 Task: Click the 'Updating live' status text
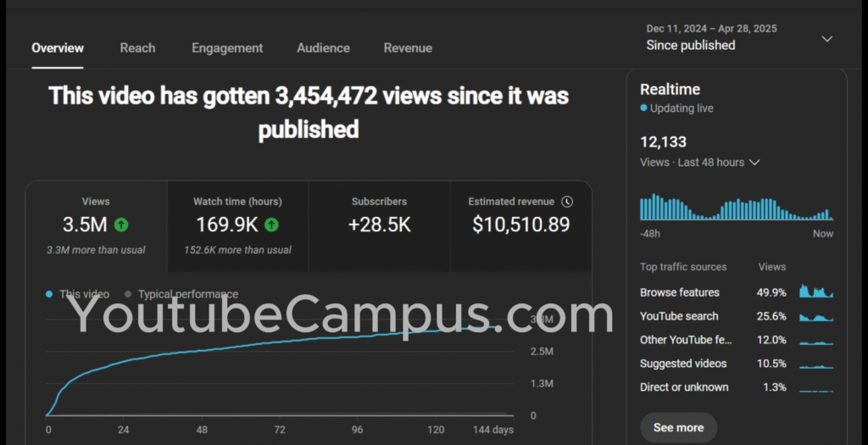point(682,108)
